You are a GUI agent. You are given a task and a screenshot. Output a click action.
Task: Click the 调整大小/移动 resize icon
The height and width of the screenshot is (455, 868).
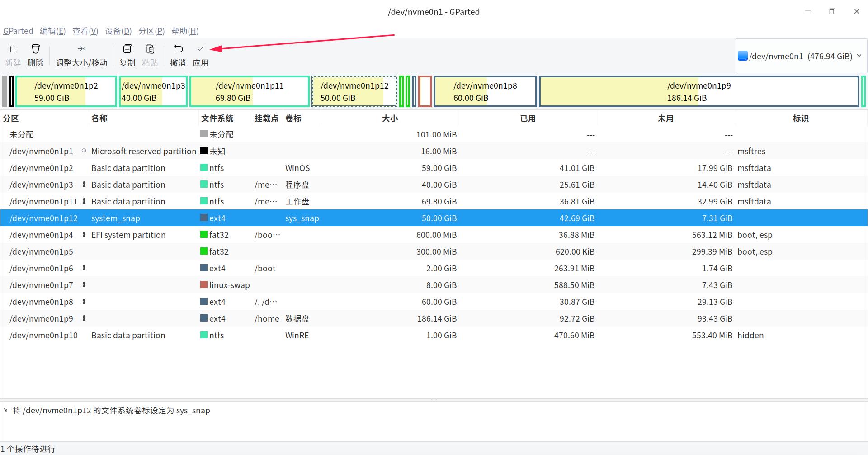click(x=81, y=54)
